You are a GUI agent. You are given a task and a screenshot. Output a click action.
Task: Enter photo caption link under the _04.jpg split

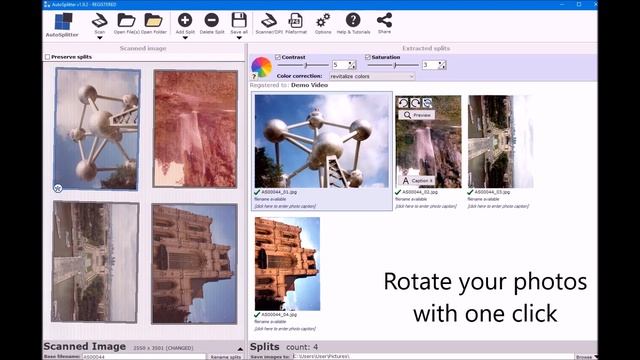tap(285, 329)
